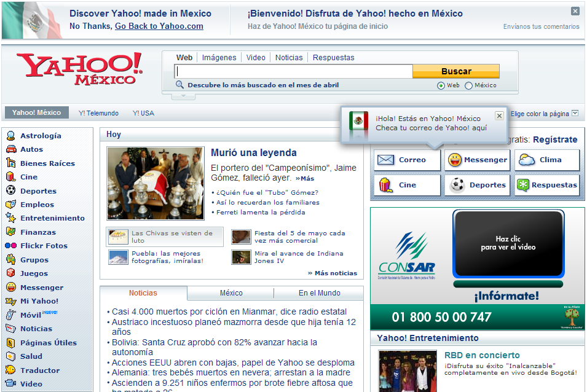Image resolution: width=587 pixels, height=392 pixels.
Task: Click the Correo envelope icon
Action: [x=385, y=160]
